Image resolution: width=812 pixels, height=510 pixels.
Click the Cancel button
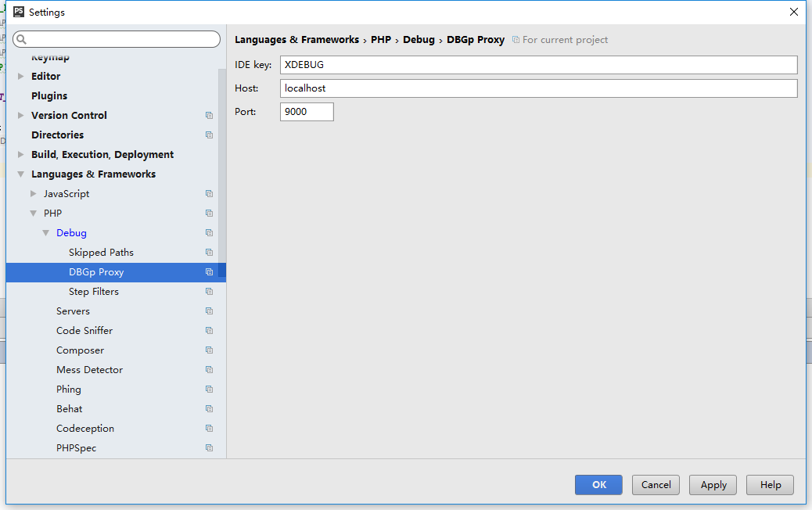[656, 485]
